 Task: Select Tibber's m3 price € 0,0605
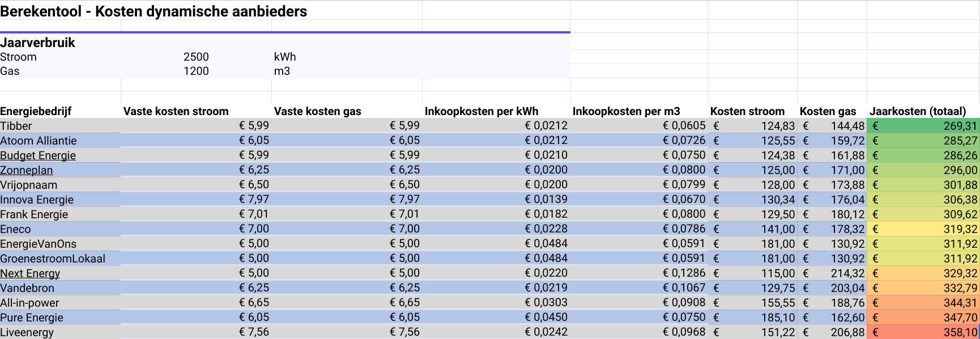(684, 125)
